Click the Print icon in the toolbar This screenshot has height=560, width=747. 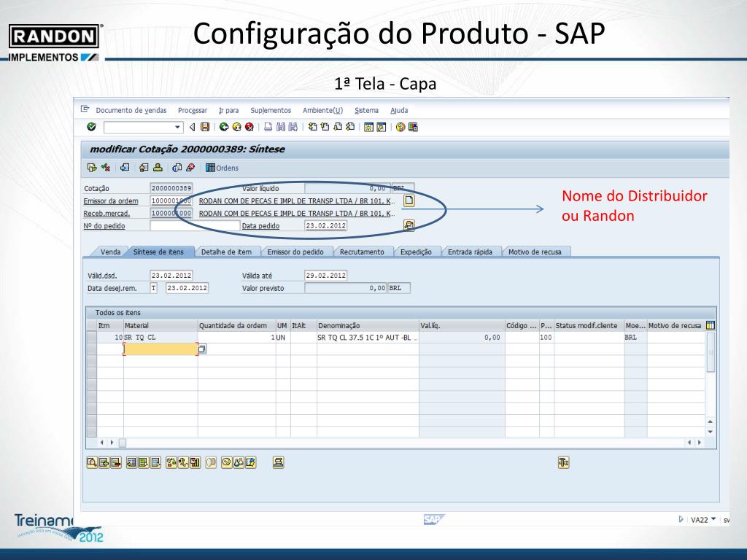click(x=268, y=127)
